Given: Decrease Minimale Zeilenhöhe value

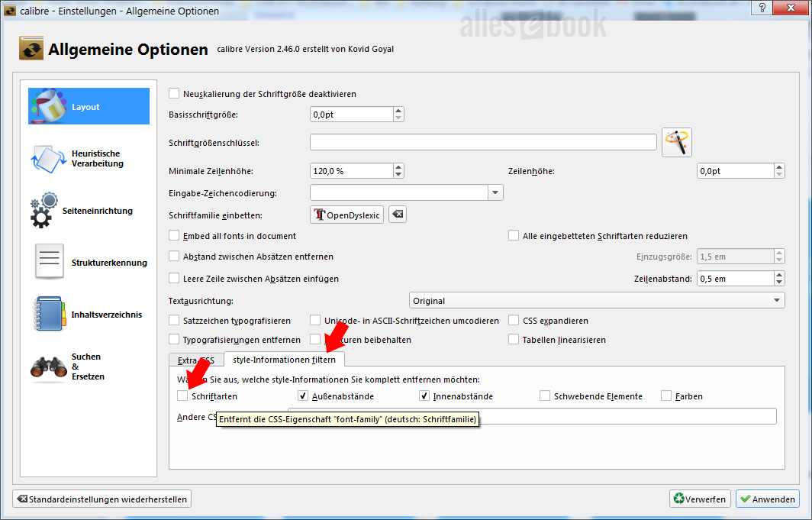Looking at the screenshot, I should (398, 174).
